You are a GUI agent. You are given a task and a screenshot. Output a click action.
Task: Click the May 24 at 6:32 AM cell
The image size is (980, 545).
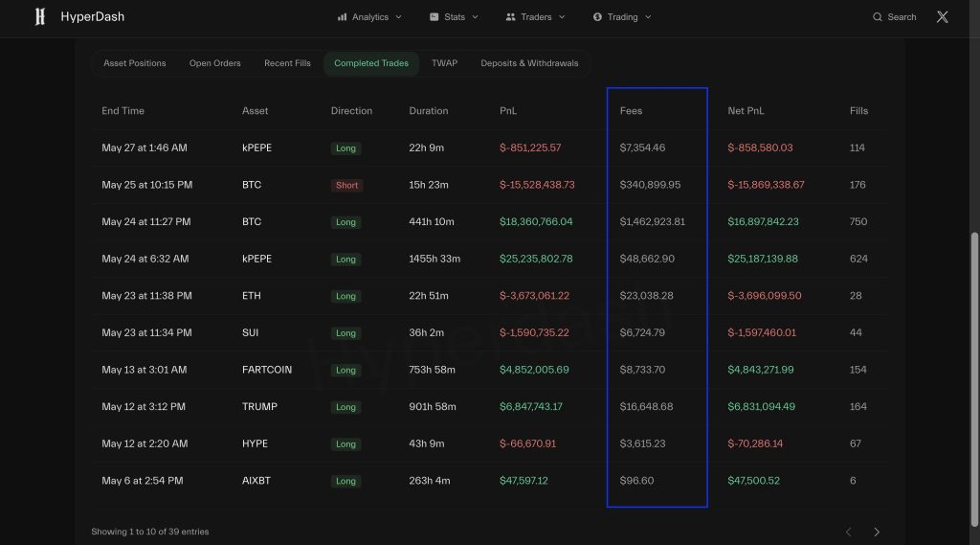[145, 259]
